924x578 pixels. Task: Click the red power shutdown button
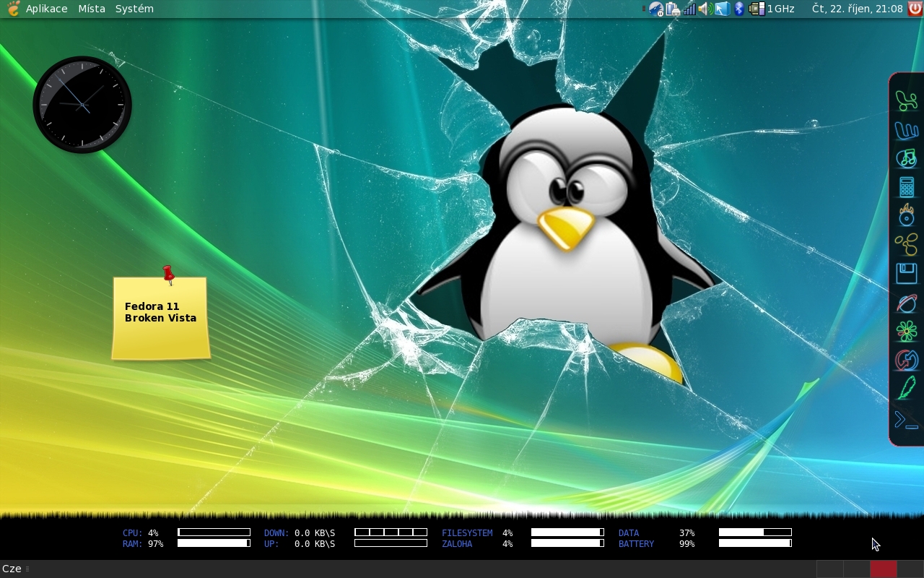915,9
